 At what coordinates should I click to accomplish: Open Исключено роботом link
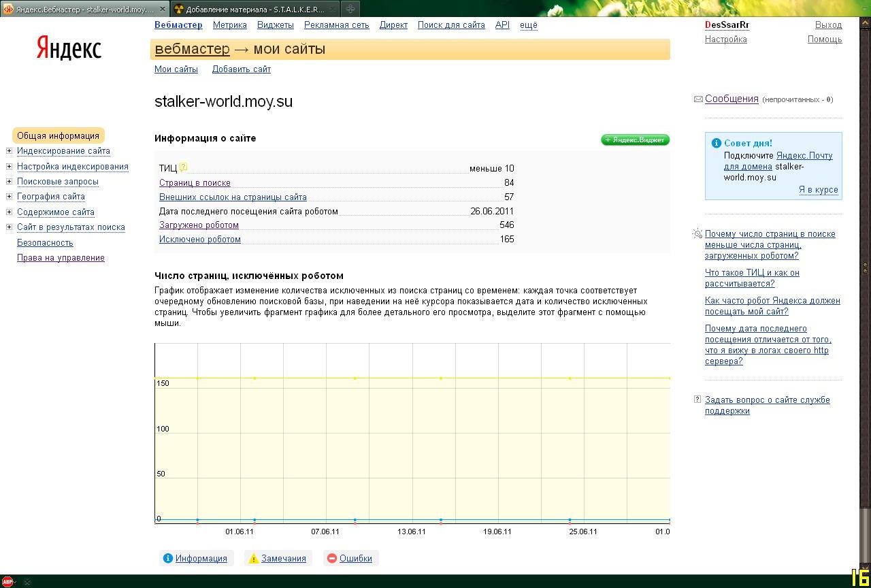[200, 239]
